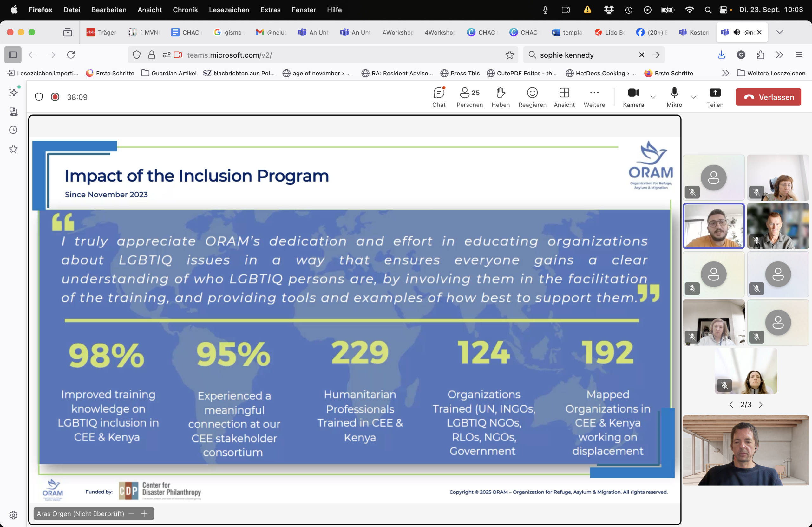The height and width of the screenshot is (527, 812).
Task: Leave the meeting with Verlassen
Action: (x=768, y=97)
